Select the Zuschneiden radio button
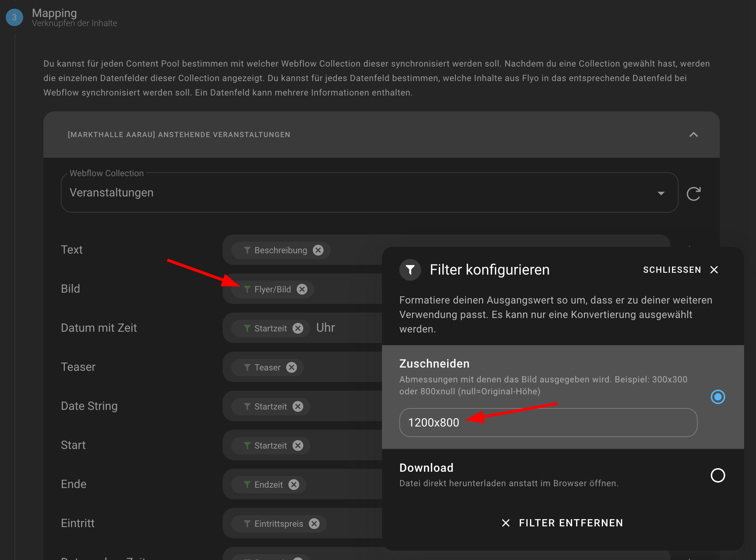756x560 pixels. pos(718,397)
